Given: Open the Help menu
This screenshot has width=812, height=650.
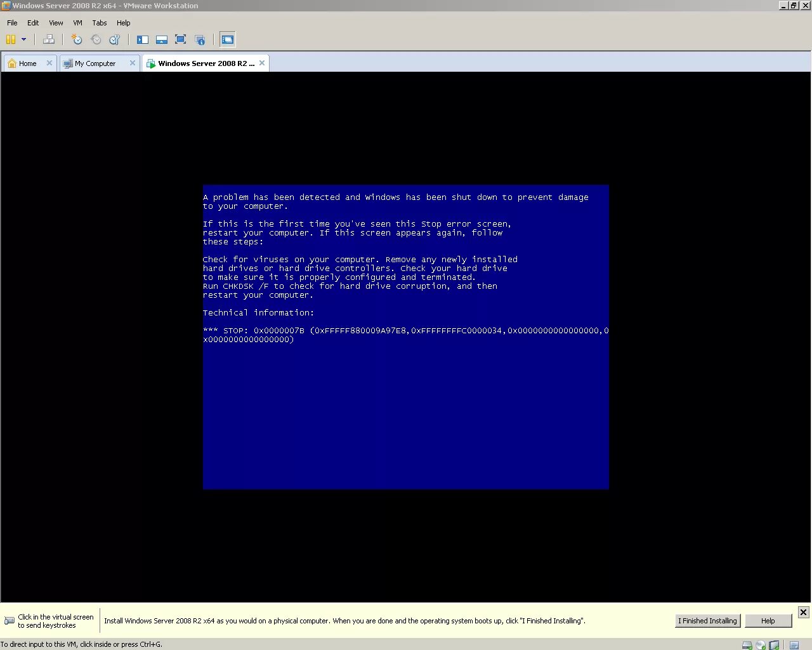Looking at the screenshot, I should tap(124, 23).
